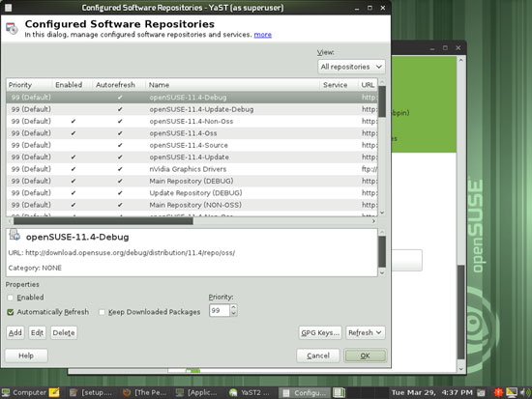The height and width of the screenshot is (399, 532).
Task: Click the repositories icon beside the dialog heading
Action: [12, 28]
